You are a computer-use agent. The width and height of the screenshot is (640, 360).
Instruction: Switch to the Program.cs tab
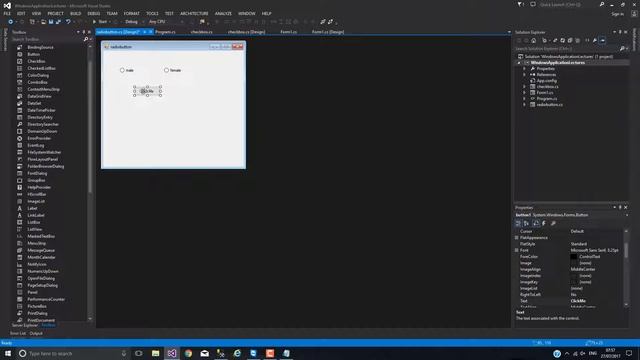[165, 32]
